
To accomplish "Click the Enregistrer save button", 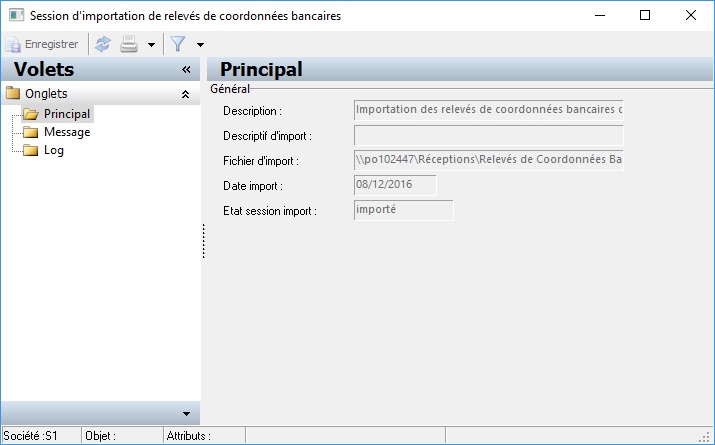I will click(x=41, y=44).
